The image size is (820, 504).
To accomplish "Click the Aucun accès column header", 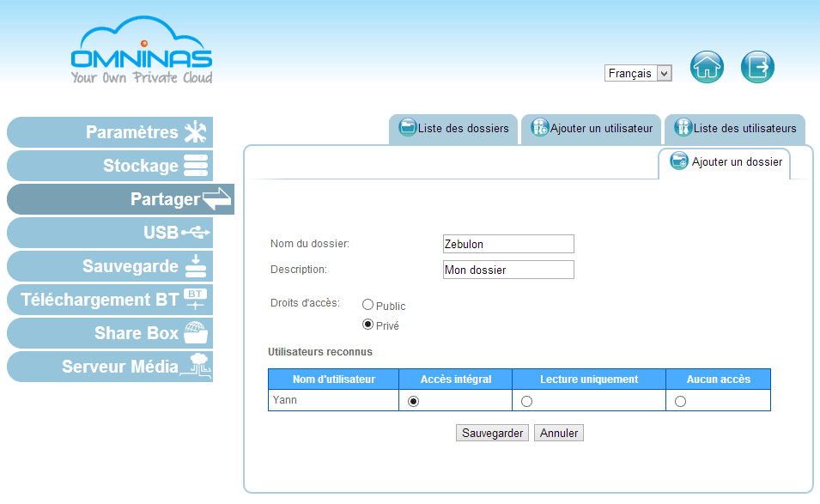I will (x=718, y=379).
